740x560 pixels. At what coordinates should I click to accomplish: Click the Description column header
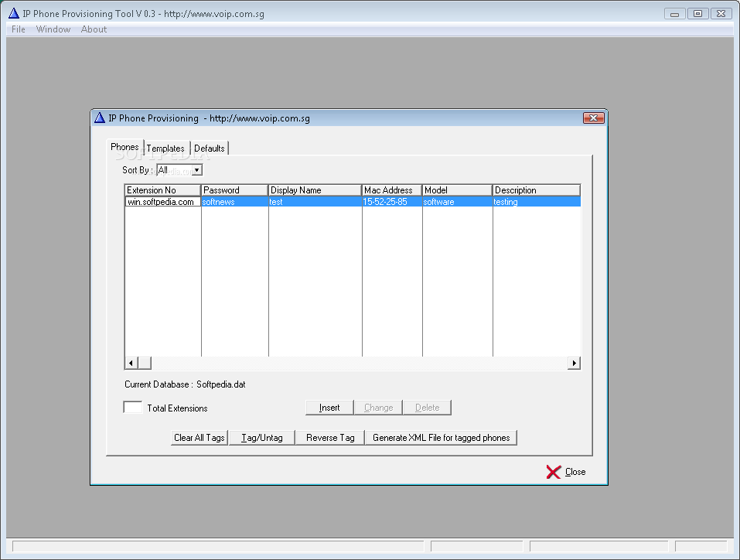coord(537,190)
